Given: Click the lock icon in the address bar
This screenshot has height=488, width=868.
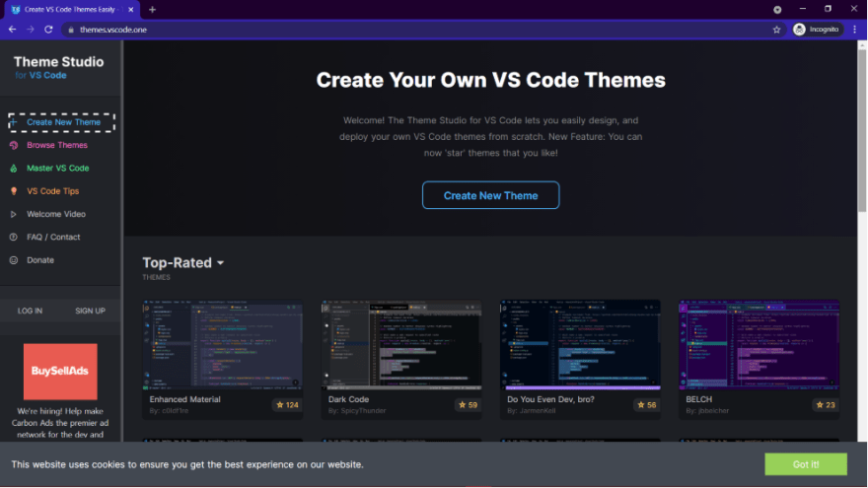Looking at the screenshot, I should click(x=71, y=30).
